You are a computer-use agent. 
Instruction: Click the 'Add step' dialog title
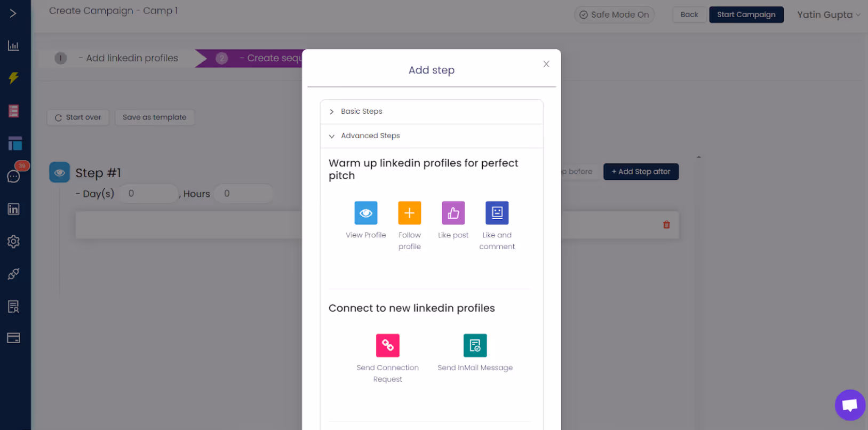[432, 70]
